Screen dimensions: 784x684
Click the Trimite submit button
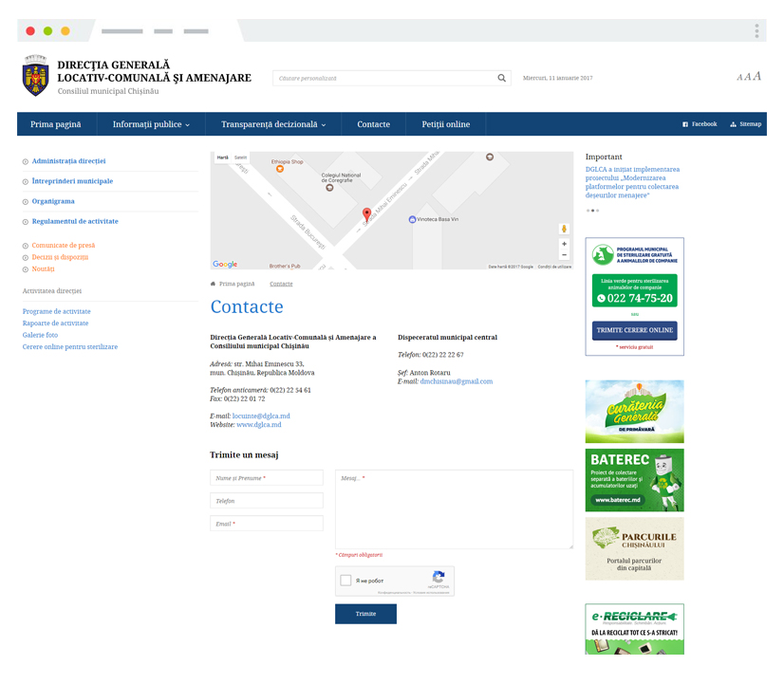click(x=365, y=614)
